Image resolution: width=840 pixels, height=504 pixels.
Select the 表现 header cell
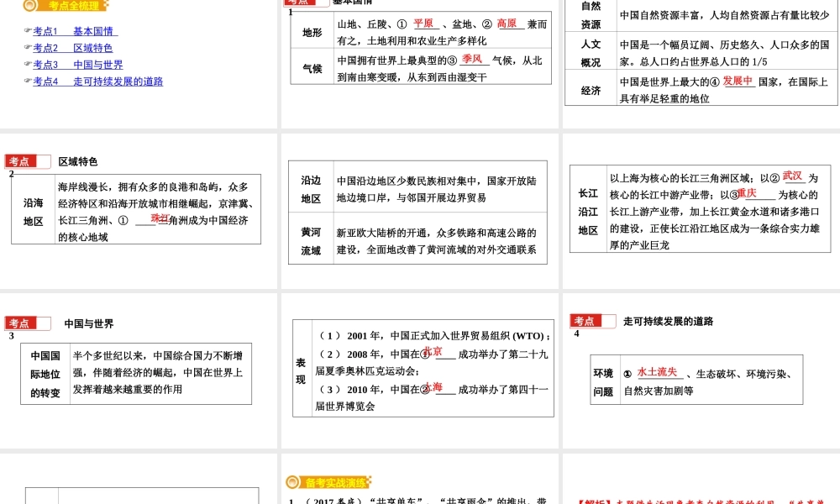301,370
